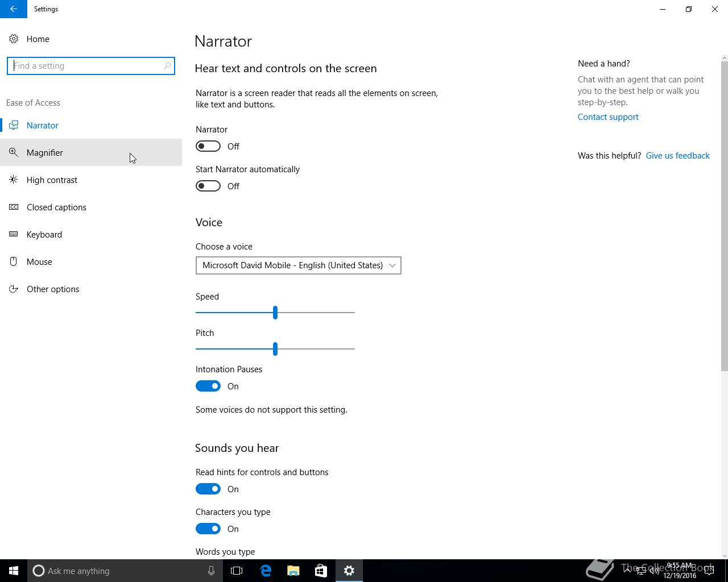Open the Windows Start button
Viewport: 728px width, 582px height.
(x=14, y=571)
